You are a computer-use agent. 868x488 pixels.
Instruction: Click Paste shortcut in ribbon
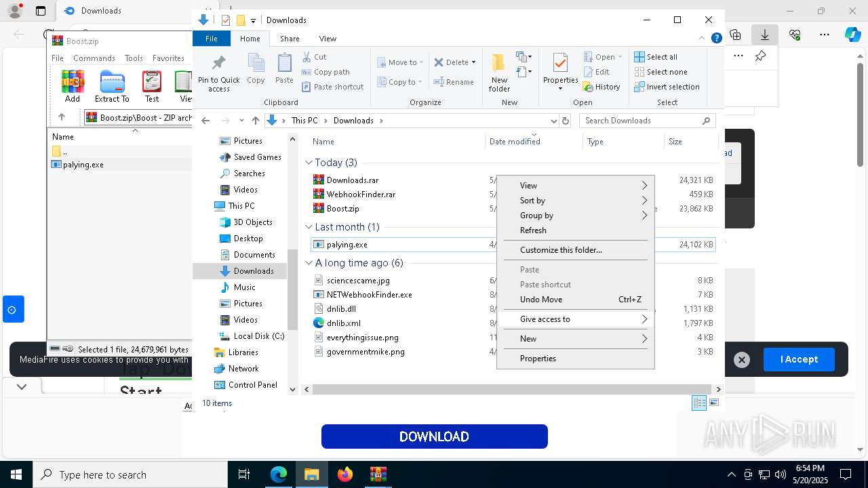pyautogui.click(x=332, y=87)
